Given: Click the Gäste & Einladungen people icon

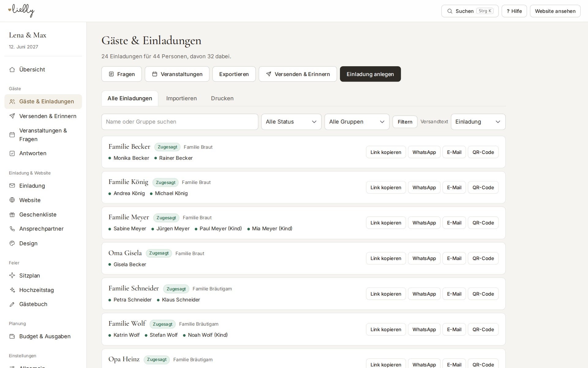Looking at the screenshot, I should tap(12, 102).
